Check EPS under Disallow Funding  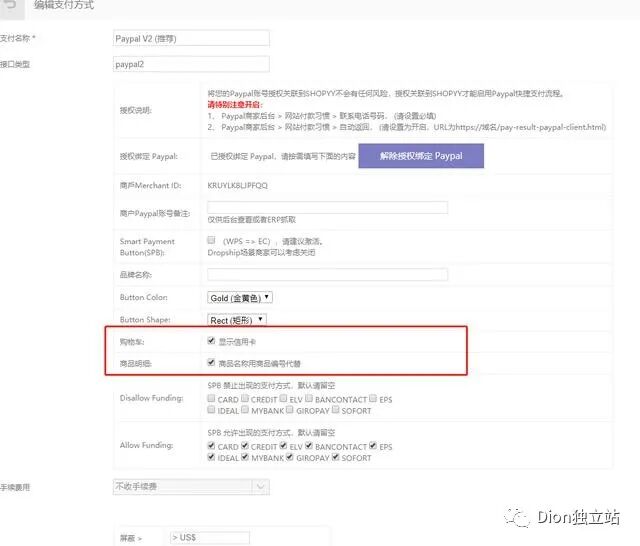click(373, 398)
